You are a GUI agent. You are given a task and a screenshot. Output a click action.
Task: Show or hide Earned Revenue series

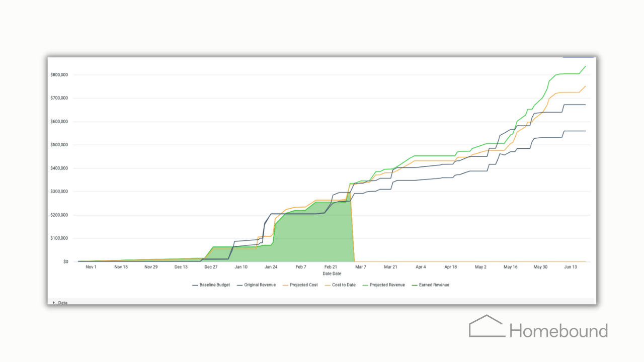point(431,285)
